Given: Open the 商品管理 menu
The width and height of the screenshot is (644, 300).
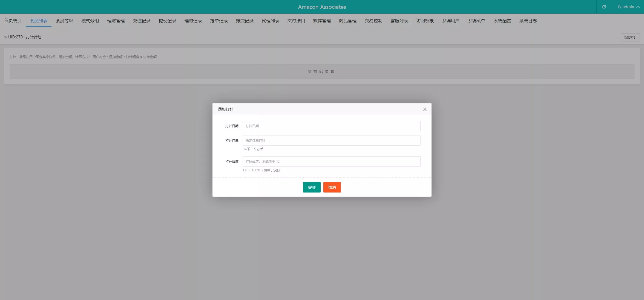Looking at the screenshot, I should pos(347,21).
